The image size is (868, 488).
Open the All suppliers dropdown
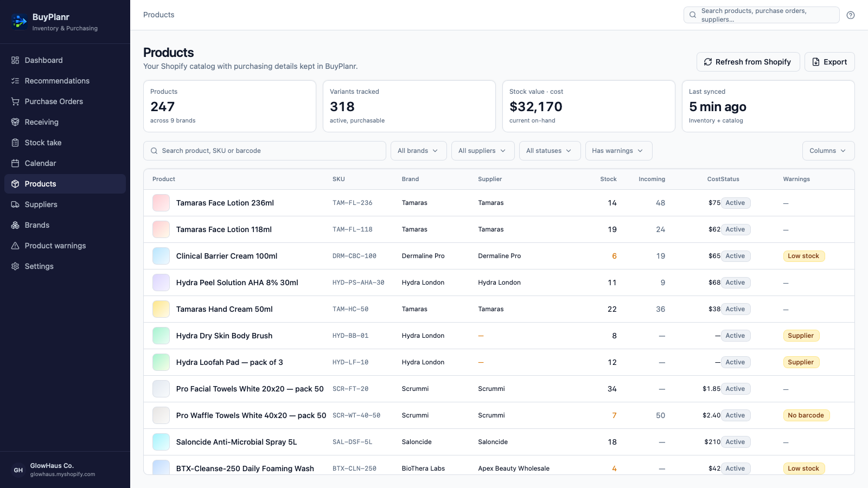tap(483, 151)
